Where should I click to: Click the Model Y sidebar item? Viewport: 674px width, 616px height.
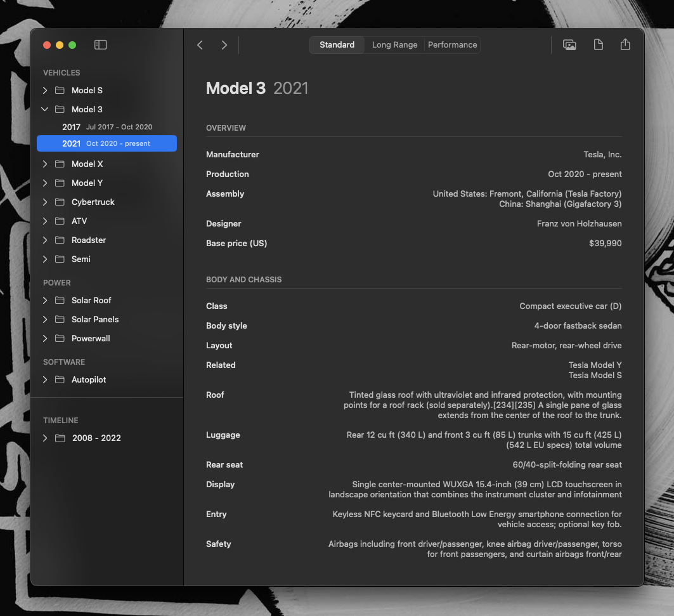[87, 183]
